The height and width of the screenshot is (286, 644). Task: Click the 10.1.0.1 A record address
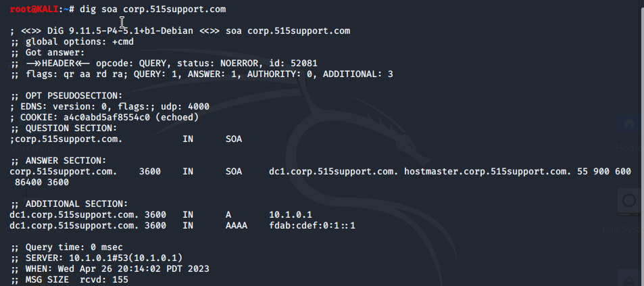coord(291,214)
